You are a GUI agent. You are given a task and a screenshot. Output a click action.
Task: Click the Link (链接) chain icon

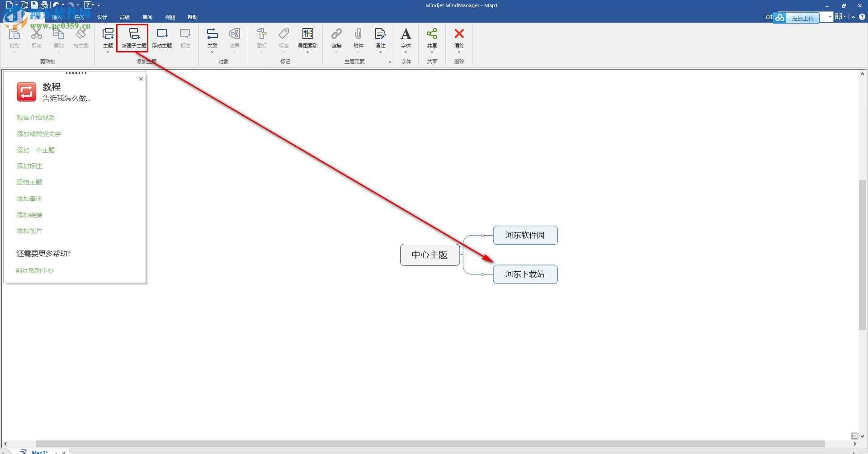point(336,34)
